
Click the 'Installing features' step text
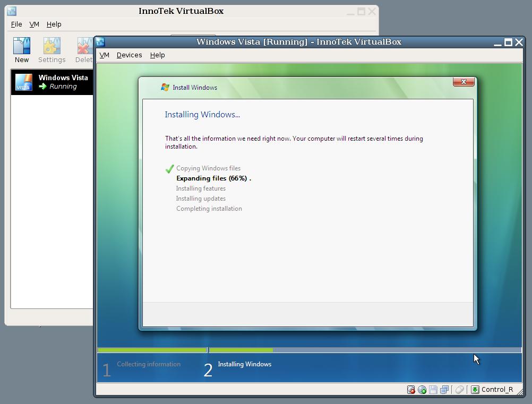pyautogui.click(x=201, y=188)
